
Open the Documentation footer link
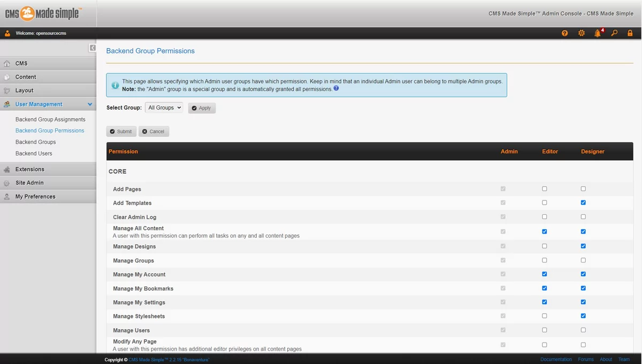[x=556, y=360]
